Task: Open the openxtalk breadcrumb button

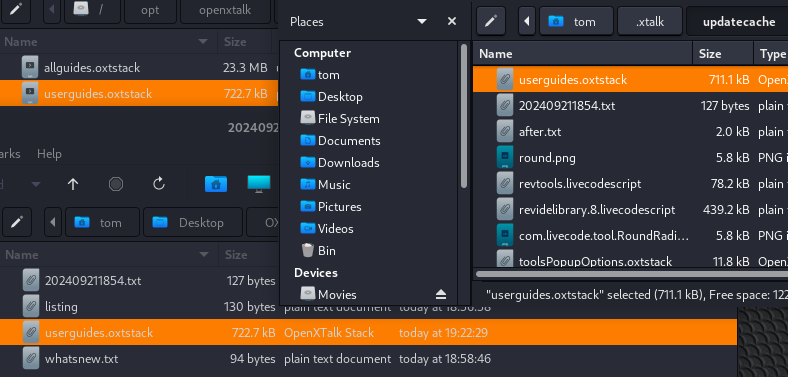Action: (225, 10)
